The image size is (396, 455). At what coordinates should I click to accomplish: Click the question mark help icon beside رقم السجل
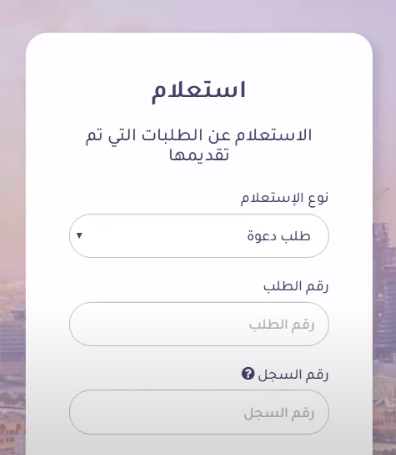[x=248, y=374]
